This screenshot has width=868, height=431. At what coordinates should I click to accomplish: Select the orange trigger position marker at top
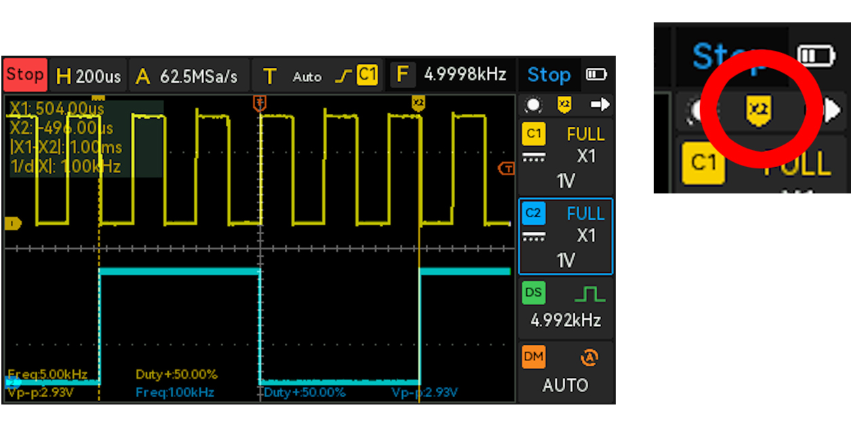259,103
